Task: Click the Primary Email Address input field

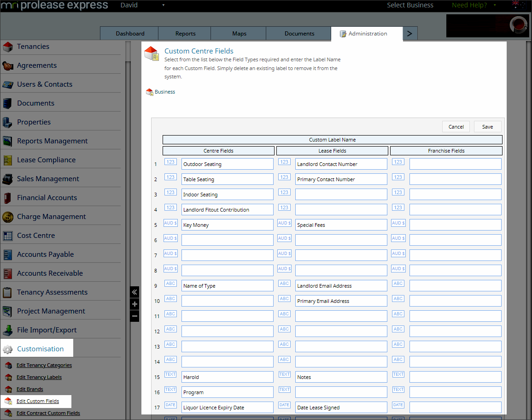Action: [341, 301]
